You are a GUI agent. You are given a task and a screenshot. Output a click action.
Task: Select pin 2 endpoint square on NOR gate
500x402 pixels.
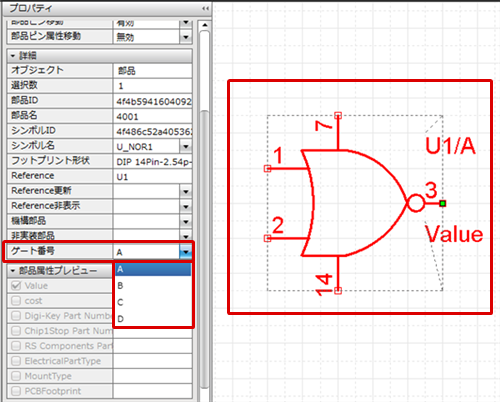coord(267,238)
